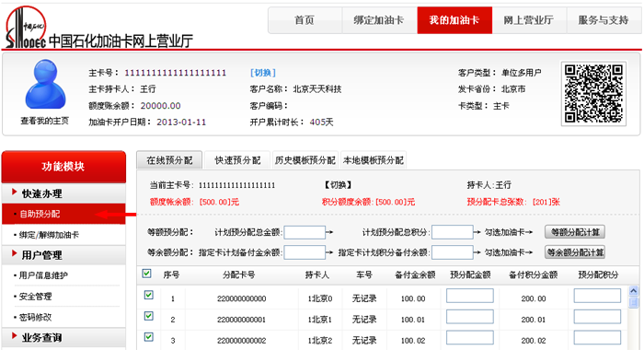This screenshot has width=644, height=350.
Task: Click the blue user avatar icon
Action: tap(45, 84)
